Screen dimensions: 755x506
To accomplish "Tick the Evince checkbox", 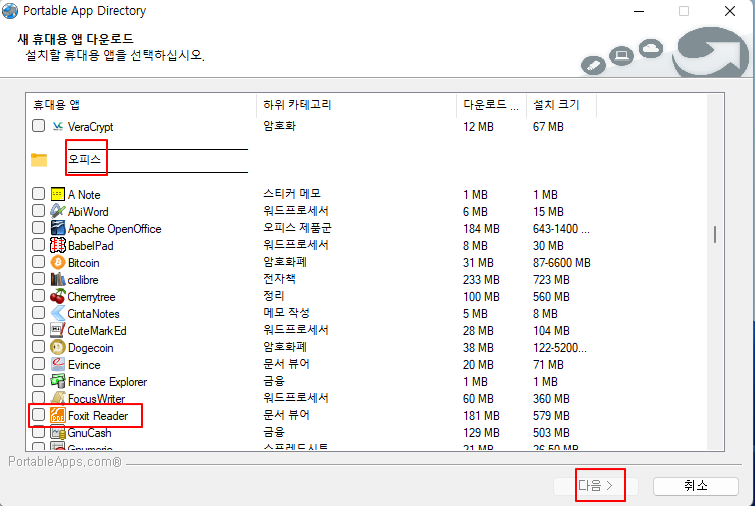I will [39, 363].
